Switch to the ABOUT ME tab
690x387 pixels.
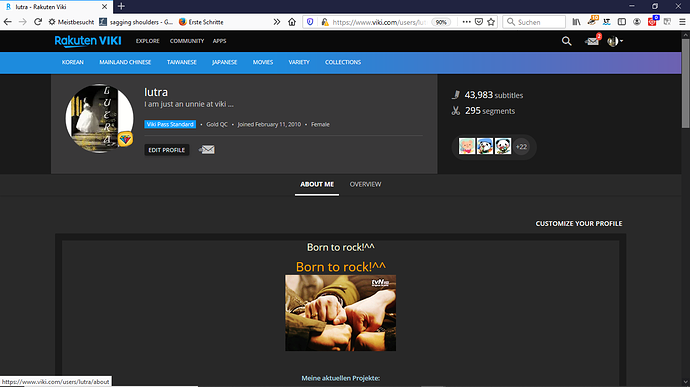[317, 184]
